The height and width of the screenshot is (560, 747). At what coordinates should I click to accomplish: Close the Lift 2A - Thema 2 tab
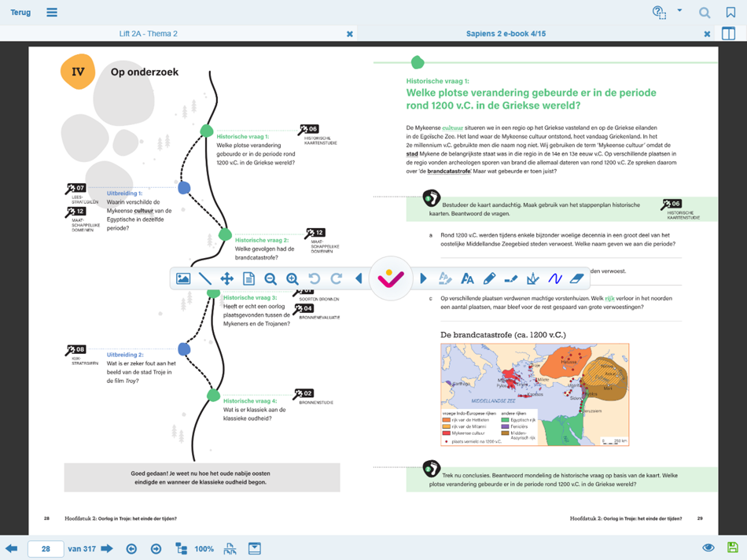click(350, 34)
